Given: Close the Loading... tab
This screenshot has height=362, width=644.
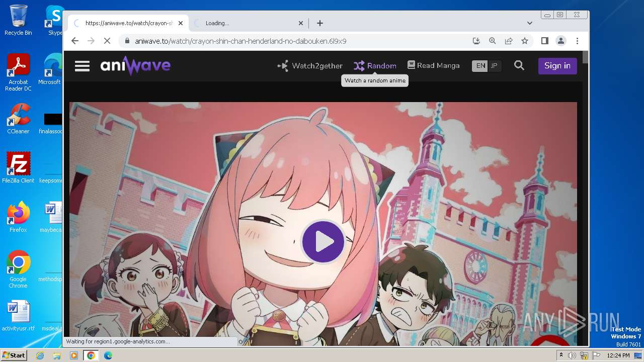Looking at the screenshot, I should click(301, 23).
